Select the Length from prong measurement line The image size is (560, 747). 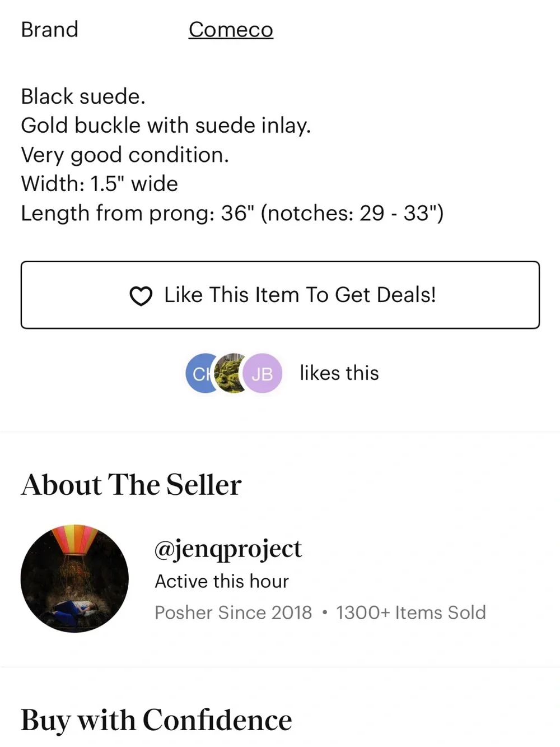point(232,213)
